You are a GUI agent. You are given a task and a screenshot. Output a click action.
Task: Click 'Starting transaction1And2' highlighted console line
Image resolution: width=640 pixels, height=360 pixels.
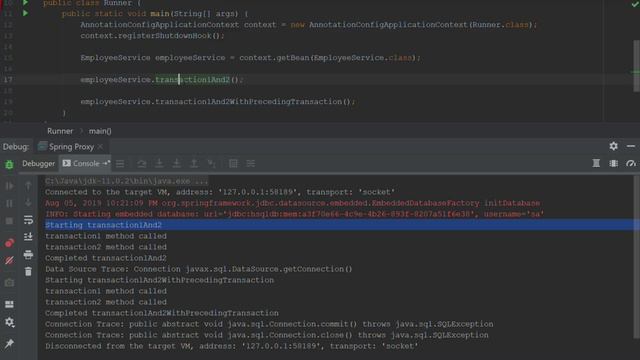tap(103, 225)
